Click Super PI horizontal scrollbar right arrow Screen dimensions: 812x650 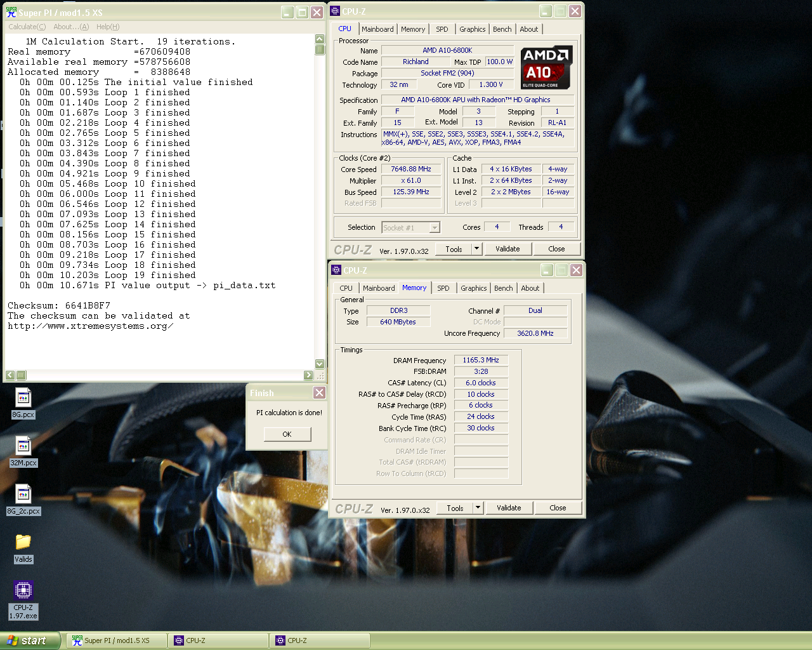[308, 375]
